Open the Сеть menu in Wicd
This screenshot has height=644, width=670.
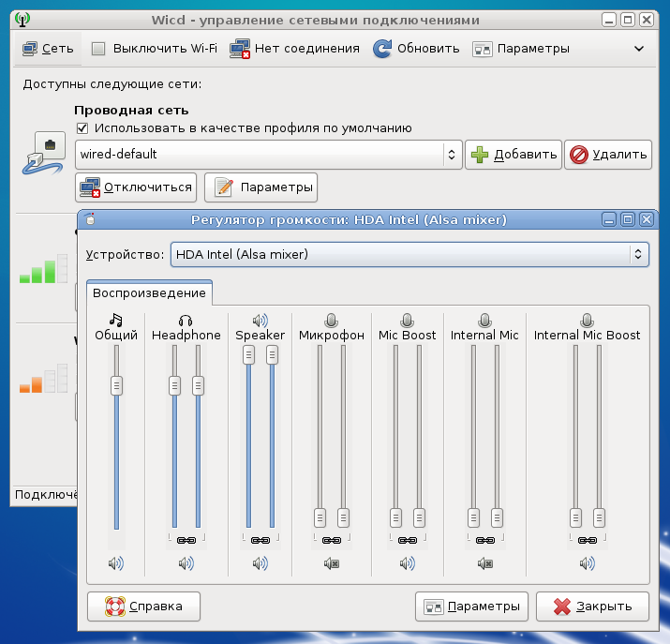48,49
